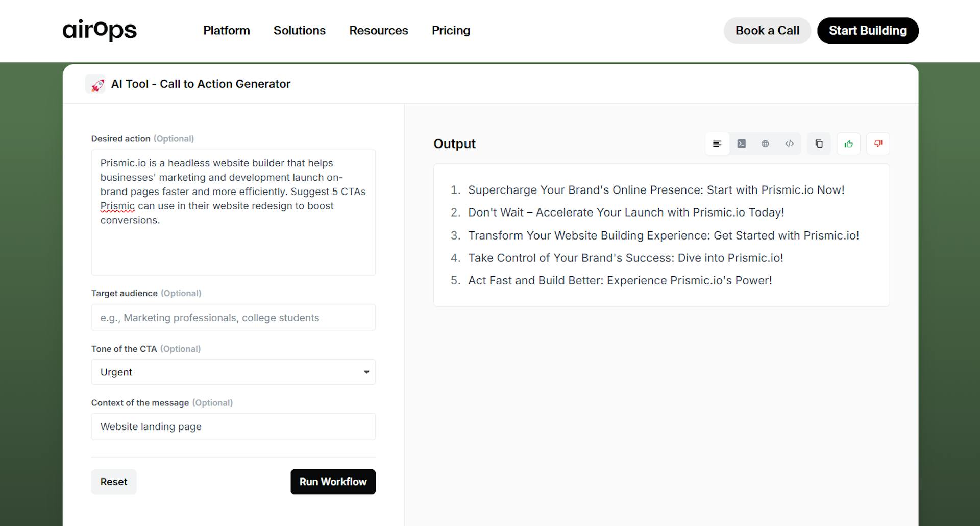This screenshot has width=980, height=526.
Task: Go to the Pricing page
Action: (x=451, y=31)
